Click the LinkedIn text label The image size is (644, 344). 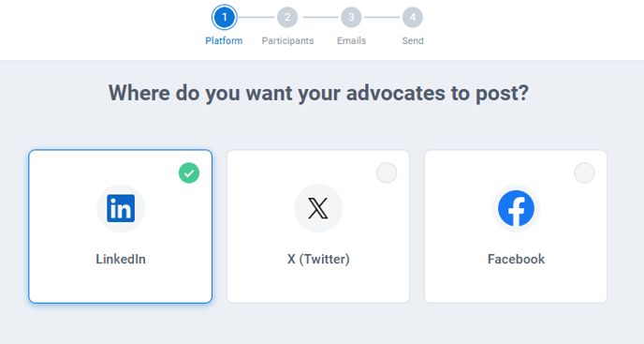[121, 259]
